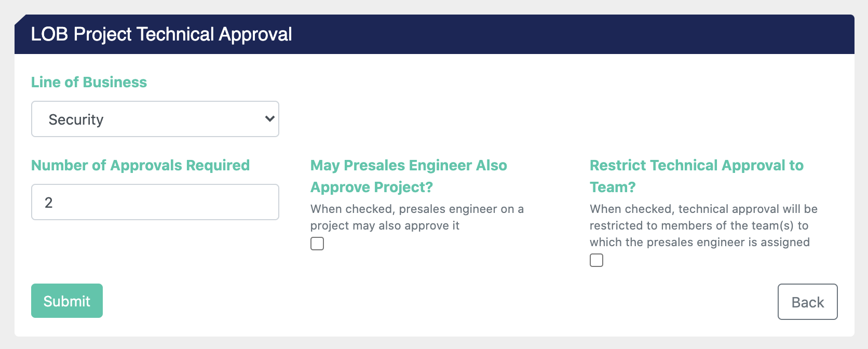This screenshot has width=868, height=349.
Task: Click the presales engineer helper description text
Action: coord(417,217)
